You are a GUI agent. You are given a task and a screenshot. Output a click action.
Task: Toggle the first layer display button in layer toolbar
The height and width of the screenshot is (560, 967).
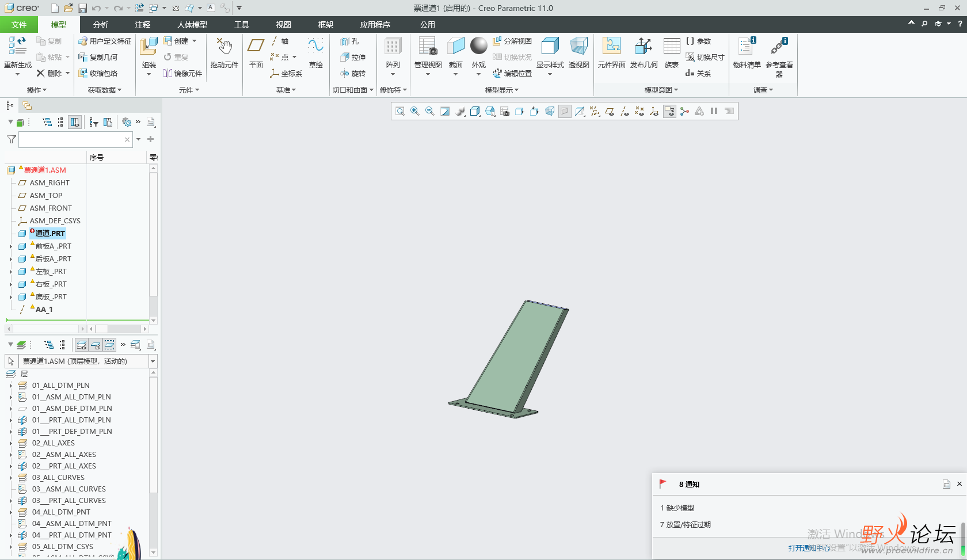coord(82,345)
